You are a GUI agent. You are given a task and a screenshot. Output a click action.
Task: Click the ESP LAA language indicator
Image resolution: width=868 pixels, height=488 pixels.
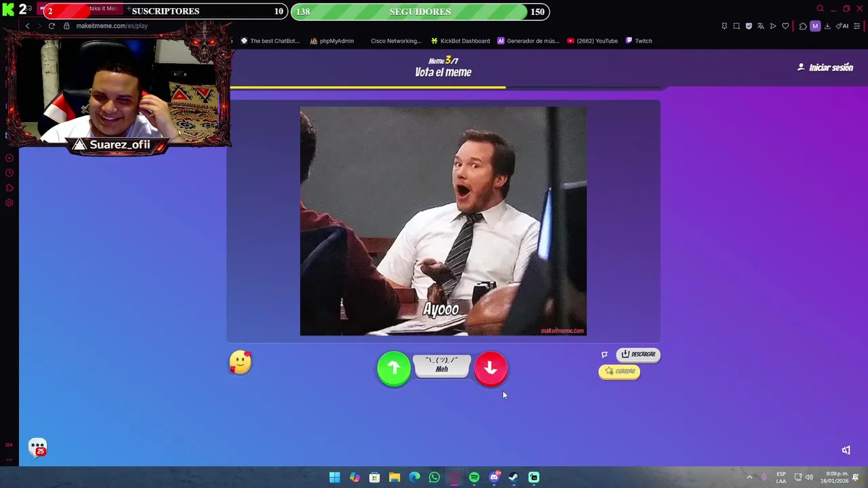click(781, 477)
